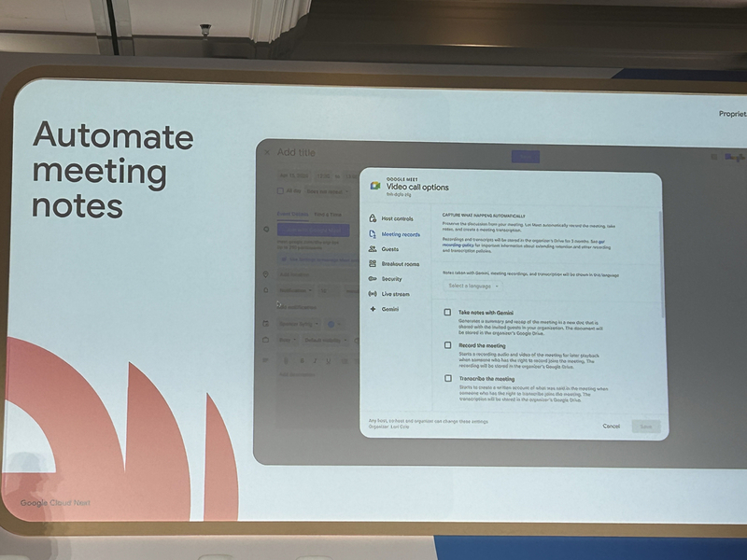
Task: Open the Does not repeat dropdown
Action: tap(328, 191)
